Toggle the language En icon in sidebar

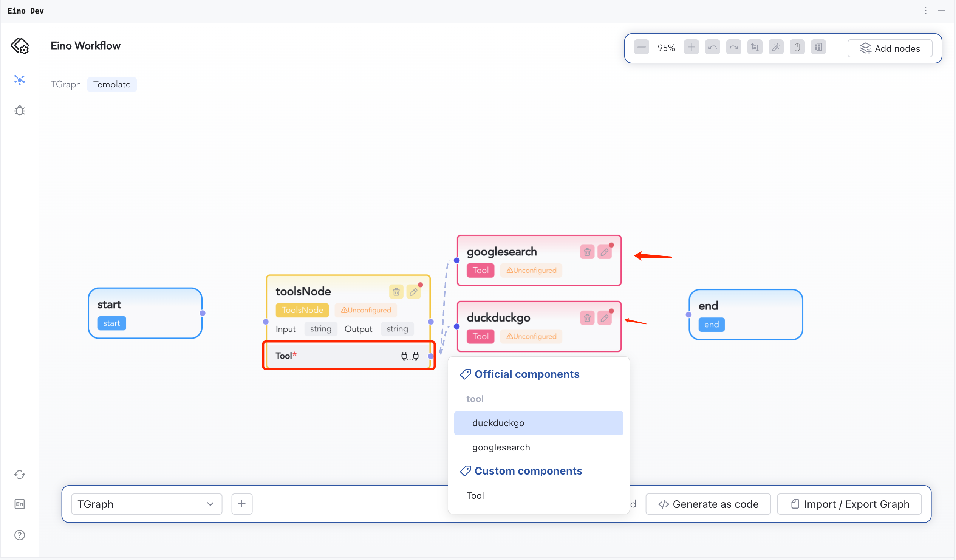20,504
